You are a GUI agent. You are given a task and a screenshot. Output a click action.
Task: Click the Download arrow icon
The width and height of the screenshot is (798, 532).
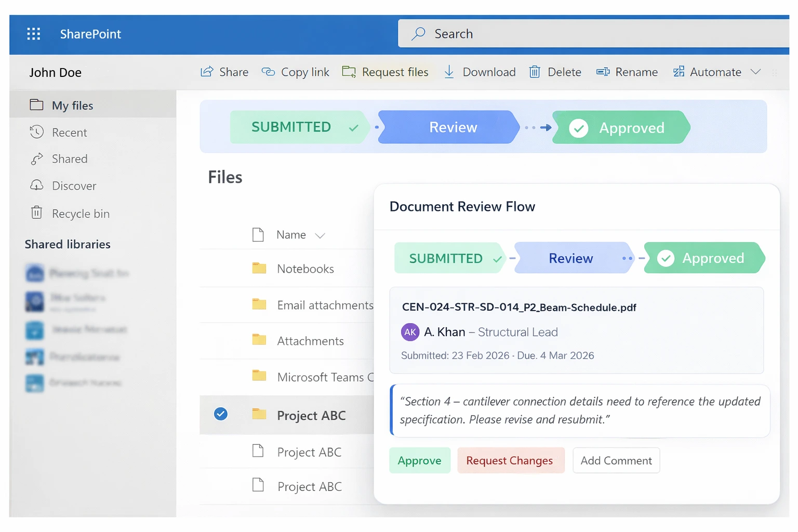tap(449, 72)
